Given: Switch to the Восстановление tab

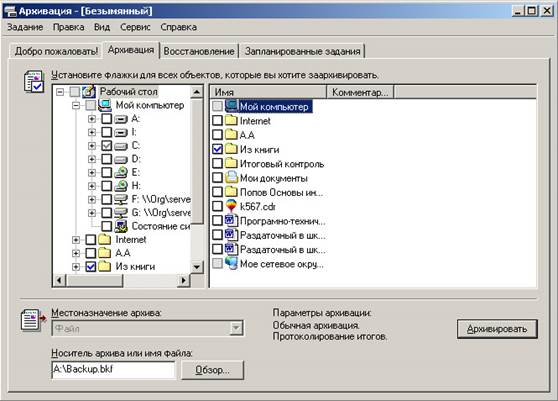Looking at the screenshot, I should click(199, 51).
